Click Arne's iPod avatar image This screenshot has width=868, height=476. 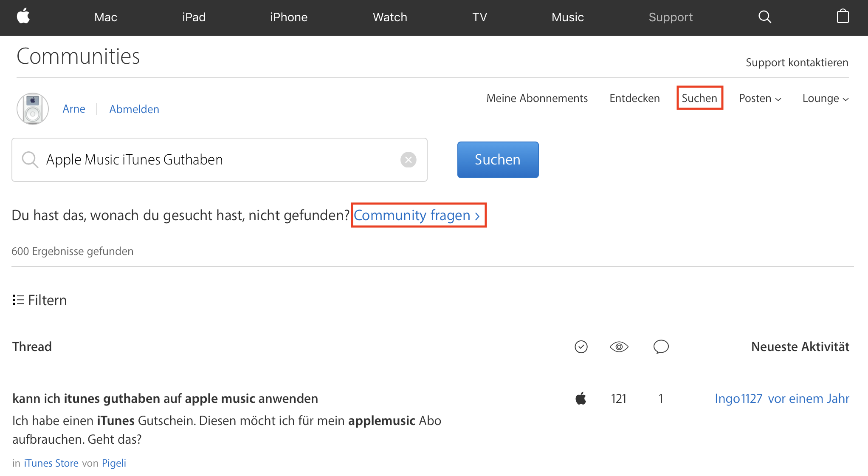33,109
